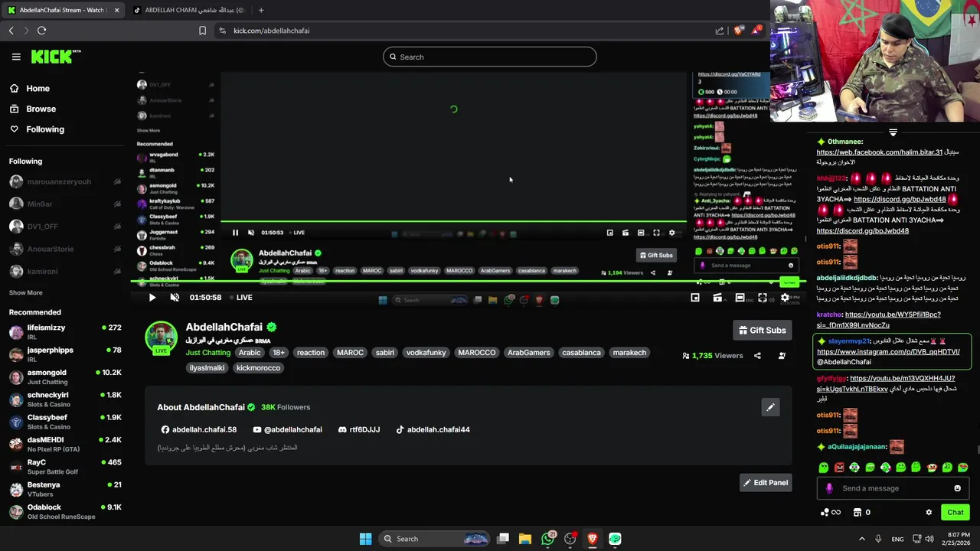Reload the page
Image resolution: width=980 pixels, height=551 pixels.
41,31
